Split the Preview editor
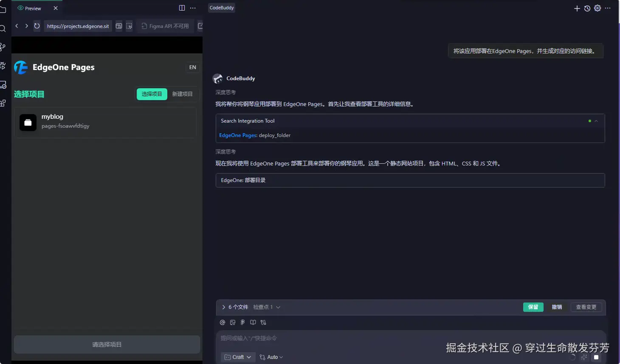 click(182, 8)
